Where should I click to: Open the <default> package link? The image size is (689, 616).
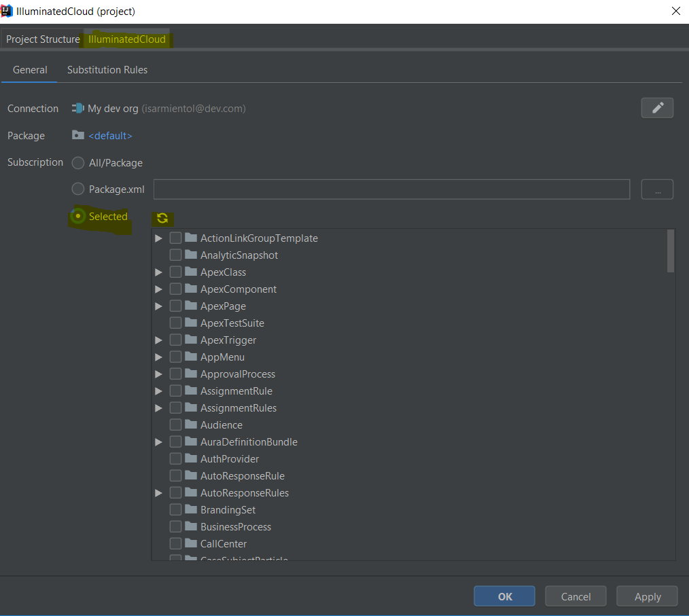coord(110,136)
